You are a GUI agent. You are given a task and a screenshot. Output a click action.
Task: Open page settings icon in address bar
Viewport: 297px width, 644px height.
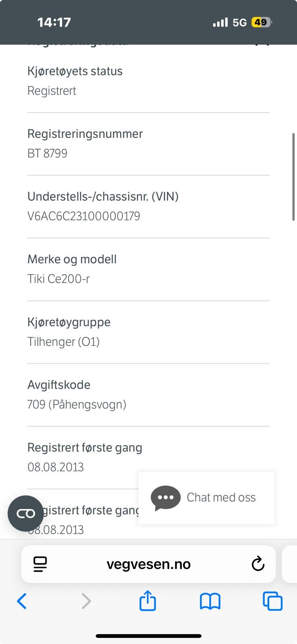pos(40,564)
